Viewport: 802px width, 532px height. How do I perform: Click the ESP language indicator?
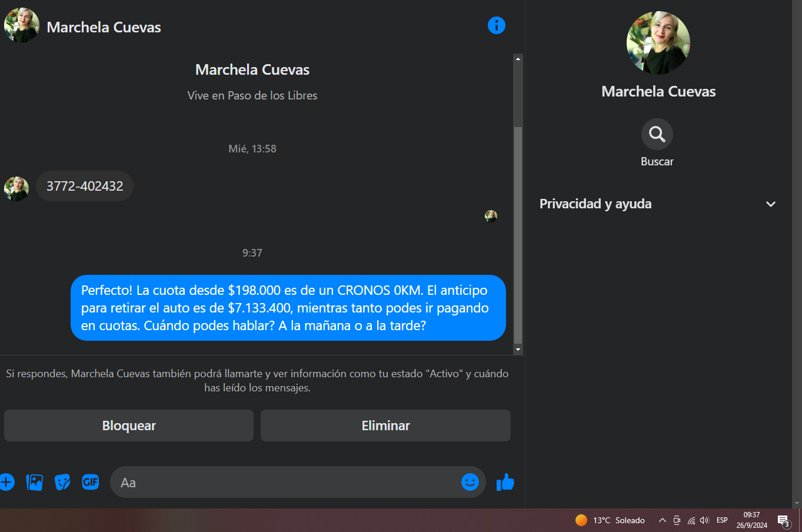click(722, 520)
